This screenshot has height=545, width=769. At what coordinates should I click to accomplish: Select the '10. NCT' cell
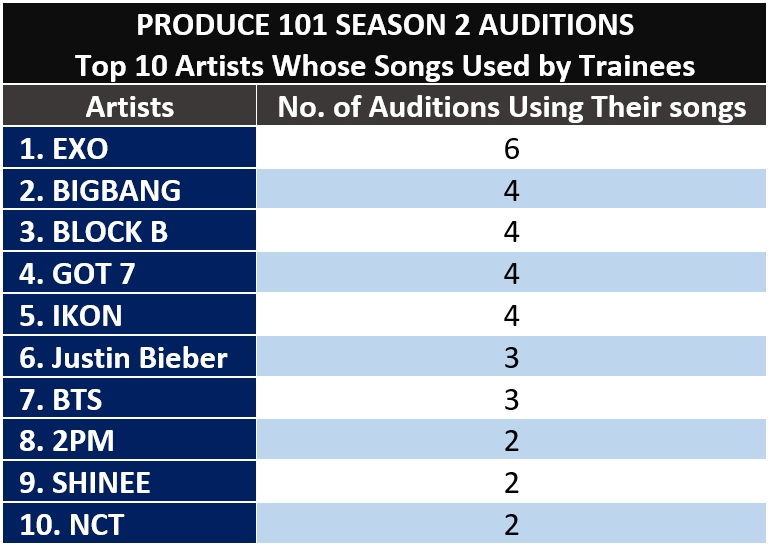coord(129,523)
